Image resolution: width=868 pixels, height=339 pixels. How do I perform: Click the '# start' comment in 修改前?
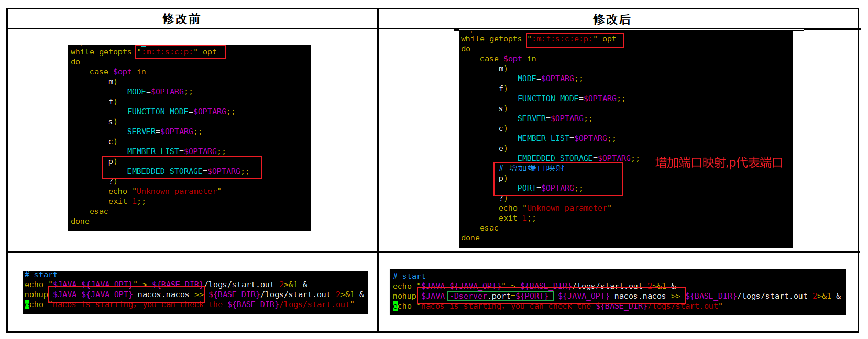41,275
